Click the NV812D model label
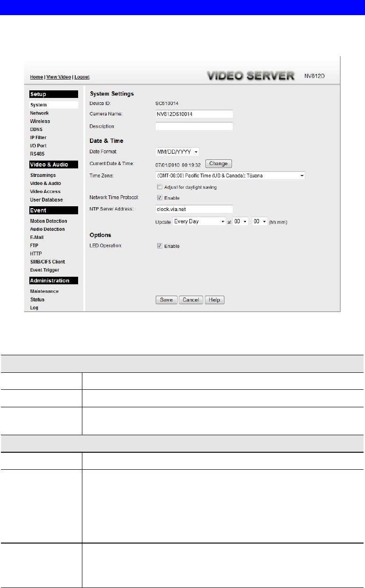 [314, 76]
